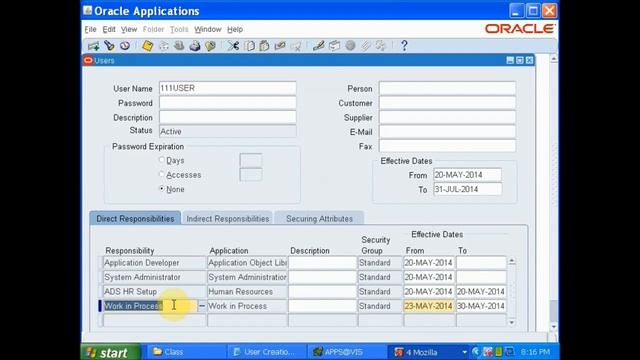The height and width of the screenshot is (360, 640).
Task: Select the Days password expiration radio
Action: (x=162, y=160)
